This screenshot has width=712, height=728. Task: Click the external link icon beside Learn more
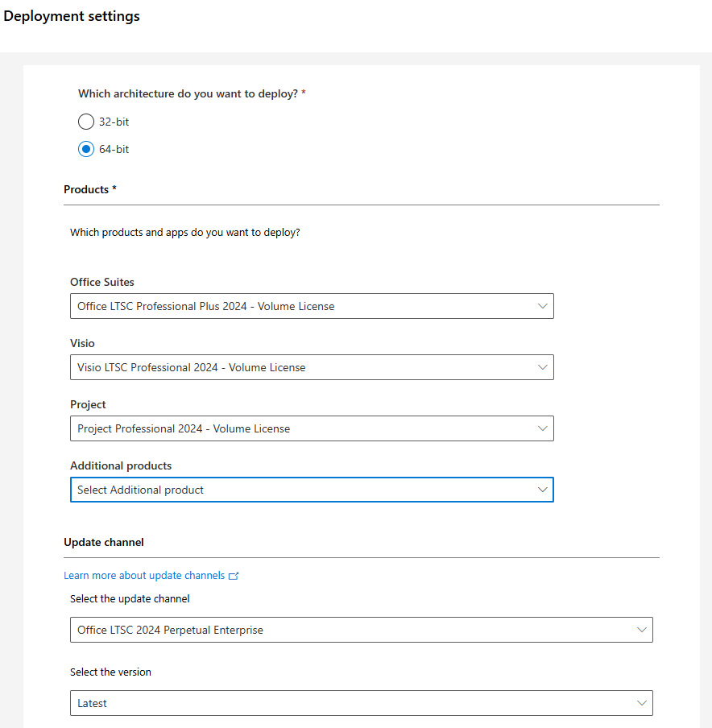tap(234, 576)
